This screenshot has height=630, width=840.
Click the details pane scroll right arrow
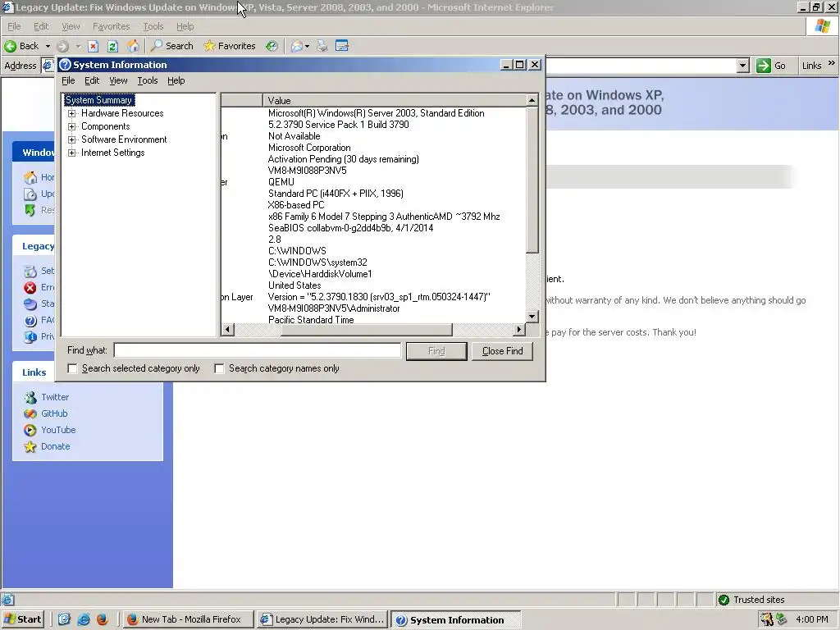click(x=518, y=330)
